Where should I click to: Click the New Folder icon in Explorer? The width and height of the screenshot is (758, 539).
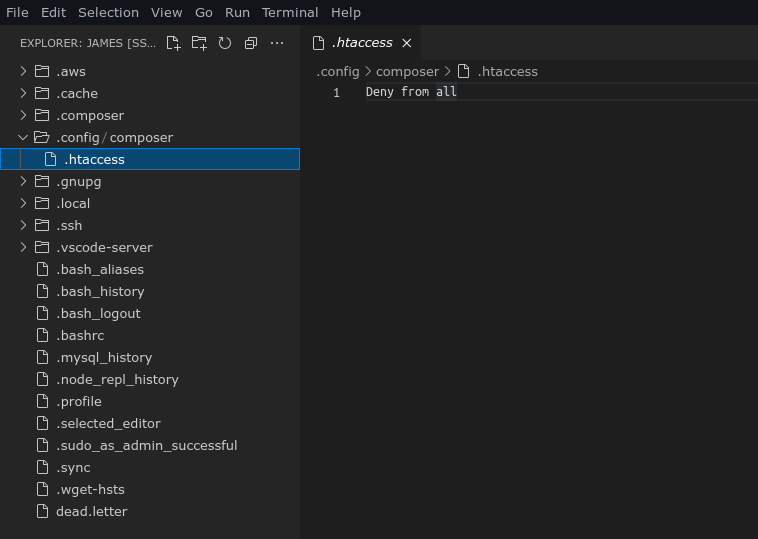[199, 43]
